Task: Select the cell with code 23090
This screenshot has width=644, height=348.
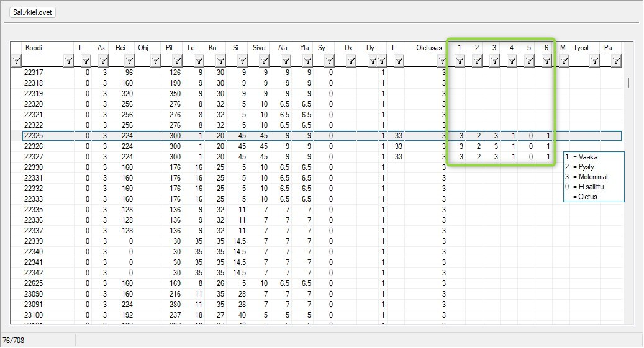Action: [x=34, y=294]
